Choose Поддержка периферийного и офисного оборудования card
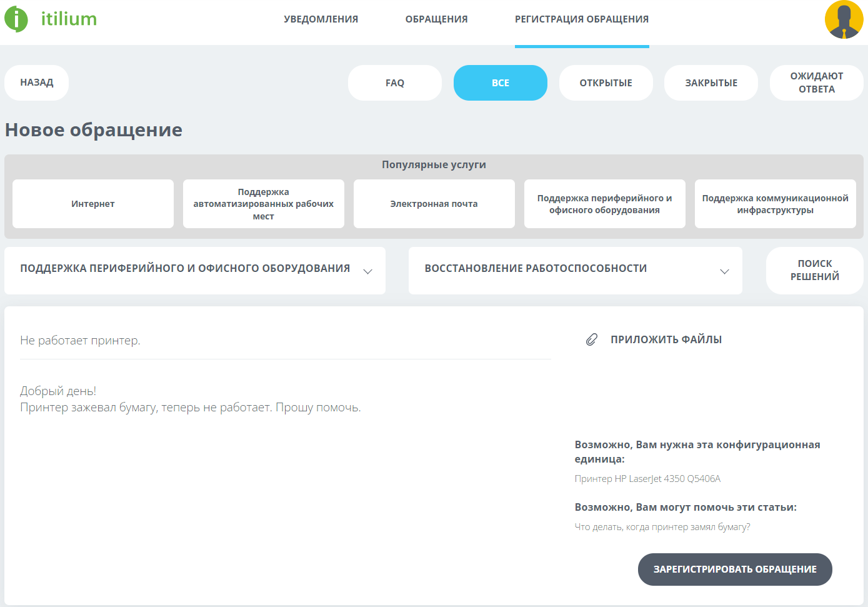The width and height of the screenshot is (868, 607). tap(605, 204)
